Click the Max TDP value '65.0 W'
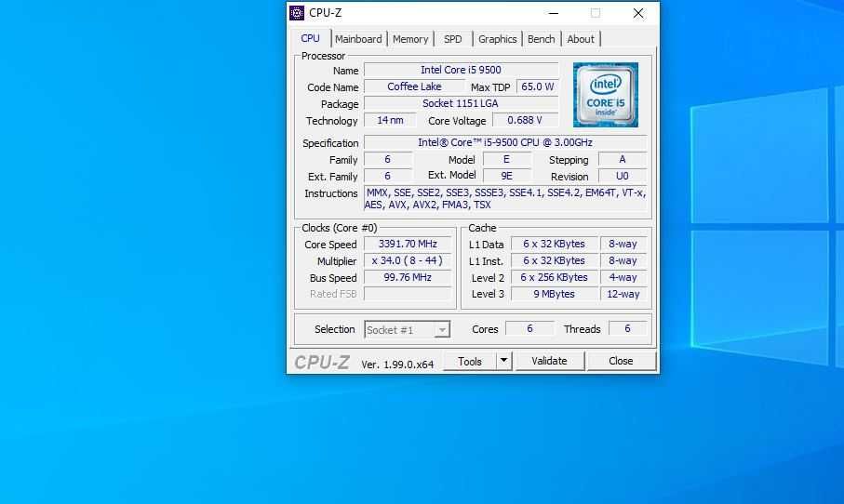This screenshot has width=844, height=504. 537,86
